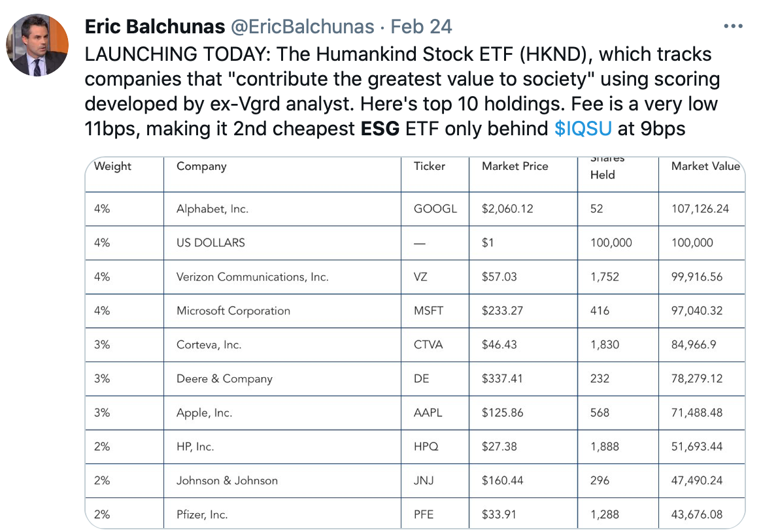Click the $IQSU cashtag link
This screenshot has height=532, width=761.
(583, 128)
